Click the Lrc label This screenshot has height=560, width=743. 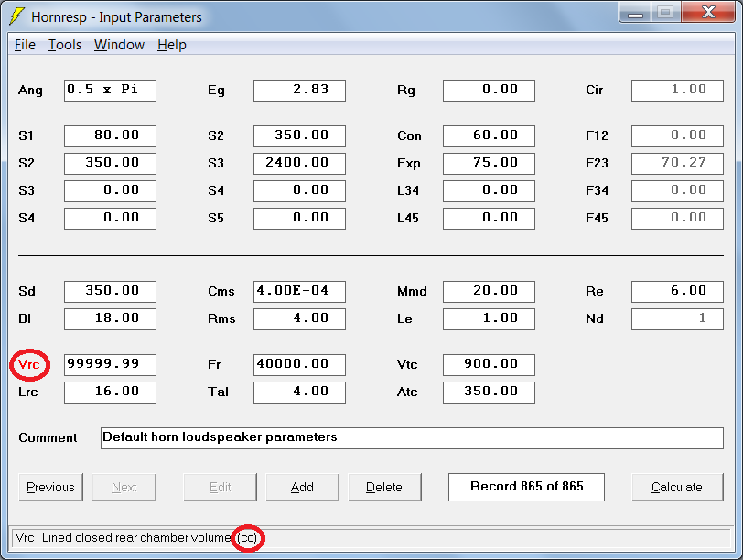pos(28,392)
